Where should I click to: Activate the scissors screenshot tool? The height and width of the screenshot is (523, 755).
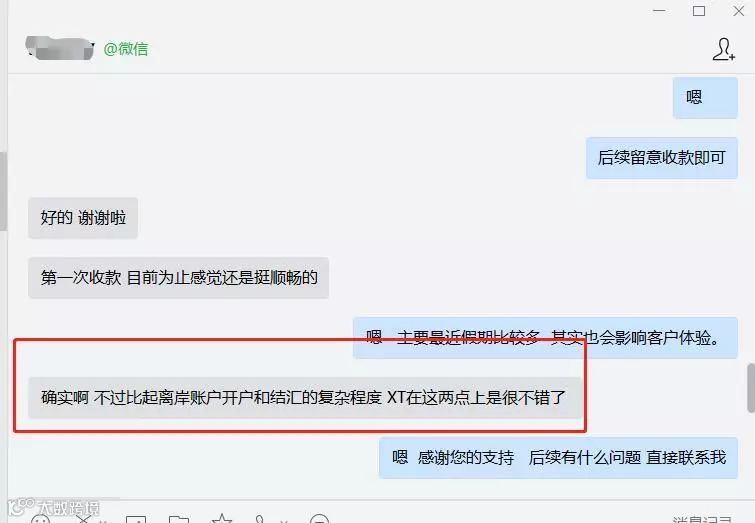(x=84, y=519)
